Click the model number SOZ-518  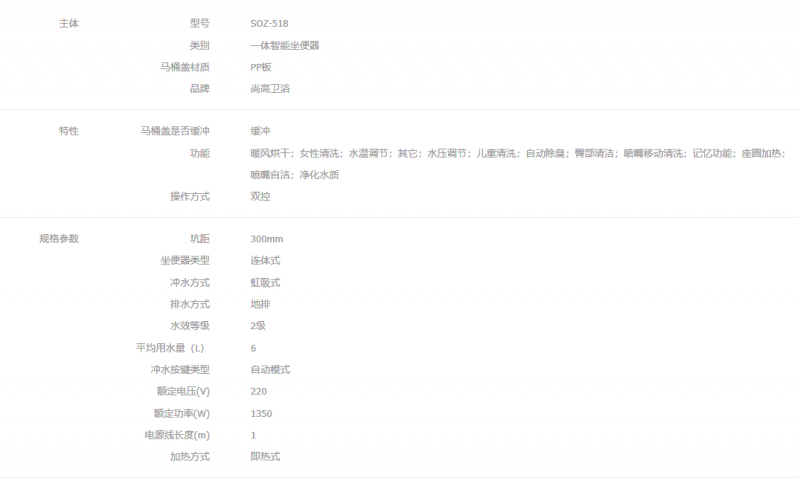tap(269, 23)
